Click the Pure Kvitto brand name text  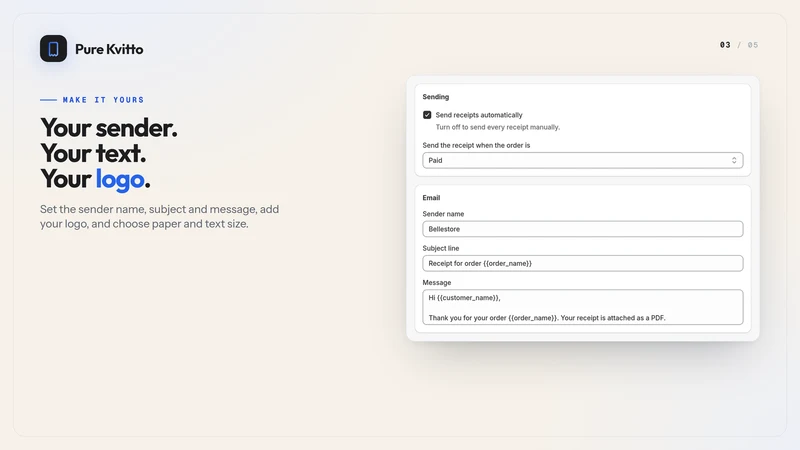109,49
